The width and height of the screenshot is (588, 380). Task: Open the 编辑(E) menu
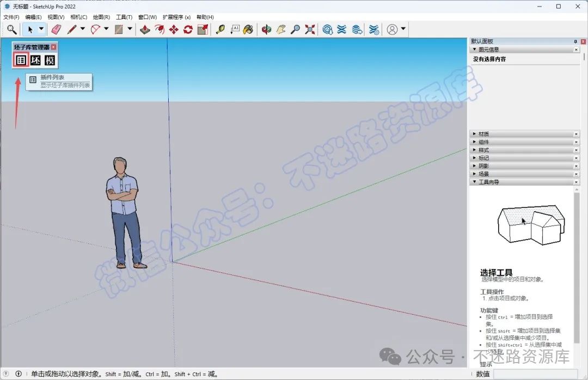(x=33, y=17)
